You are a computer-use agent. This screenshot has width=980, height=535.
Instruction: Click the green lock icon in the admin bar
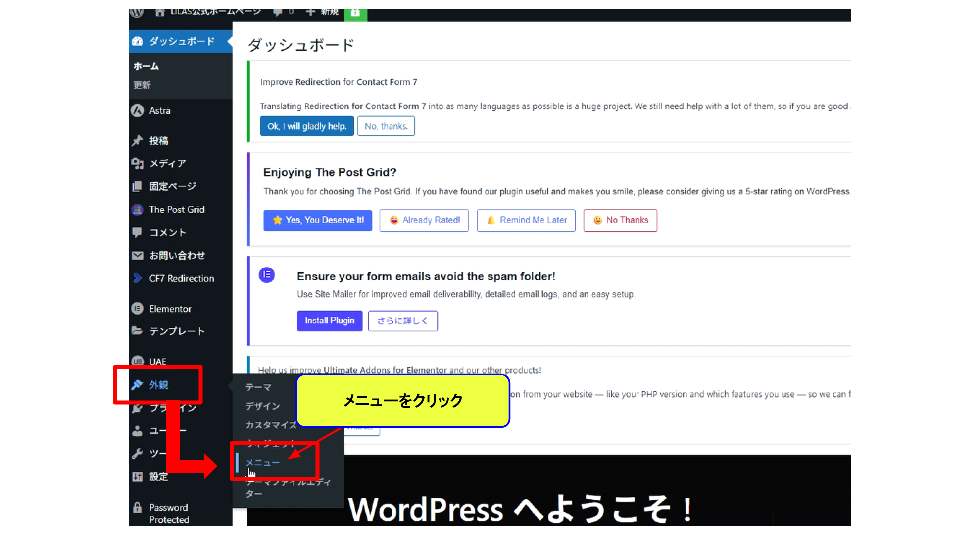pos(355,14)
